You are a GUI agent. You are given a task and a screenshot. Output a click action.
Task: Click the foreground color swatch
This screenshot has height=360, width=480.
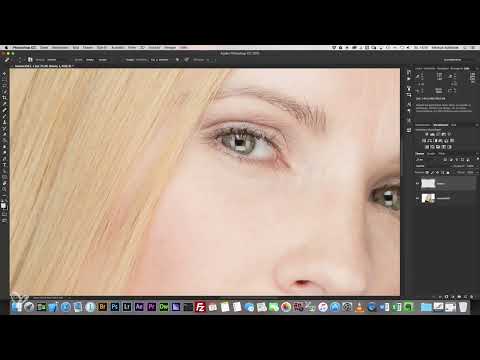[3, 205]
